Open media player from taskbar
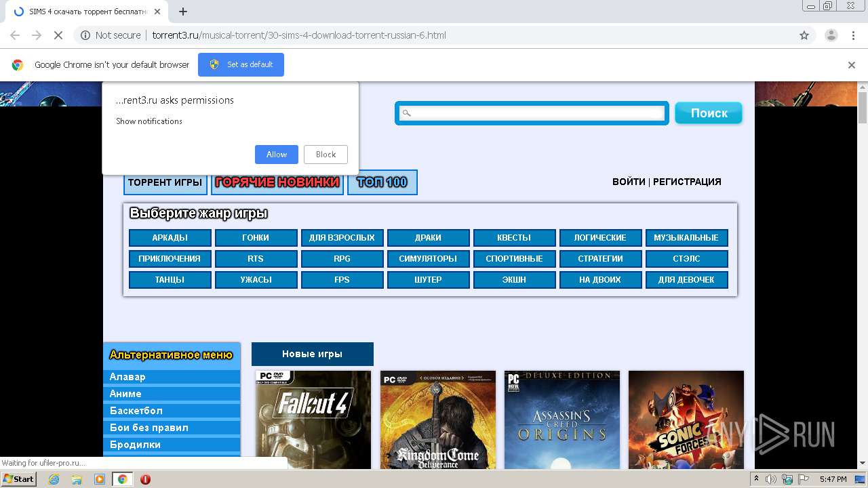Viewport: 868px width, 488px height. click(100, 479)
